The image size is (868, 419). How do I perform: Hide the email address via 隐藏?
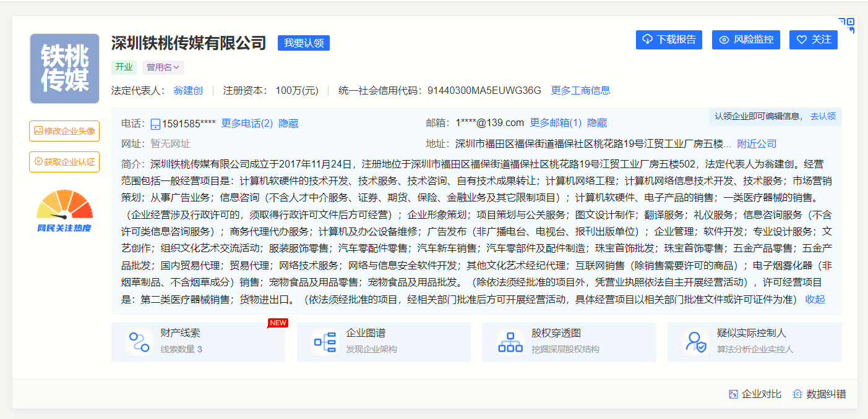coord(599,122)
